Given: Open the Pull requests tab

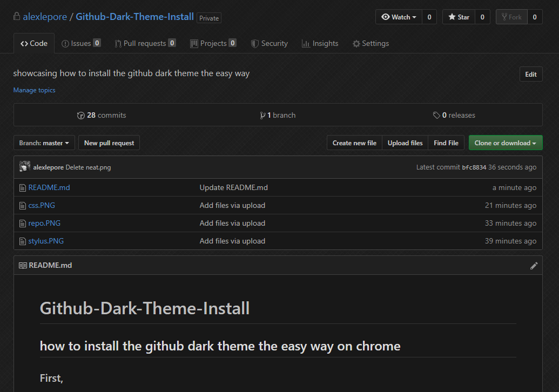Looking at the screenshot, I should 145,44.
